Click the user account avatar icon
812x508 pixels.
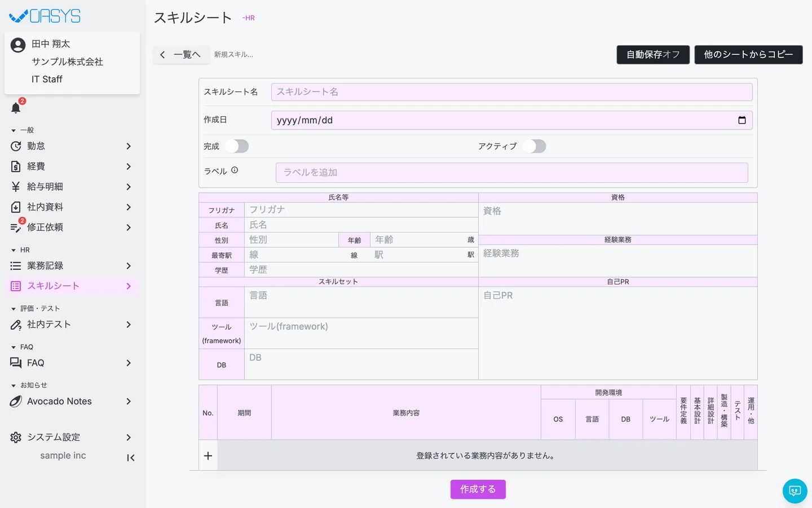pos(18,45)
